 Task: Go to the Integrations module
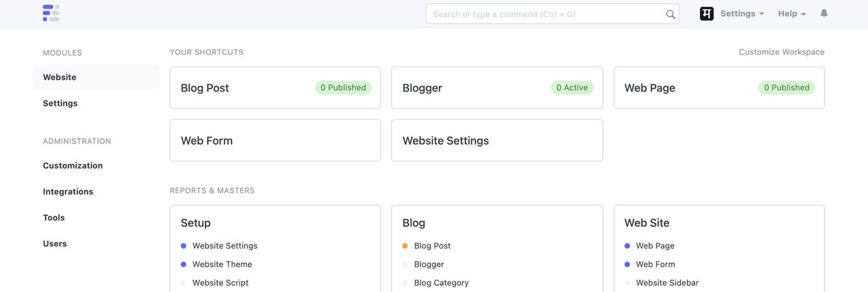[68, 192]
